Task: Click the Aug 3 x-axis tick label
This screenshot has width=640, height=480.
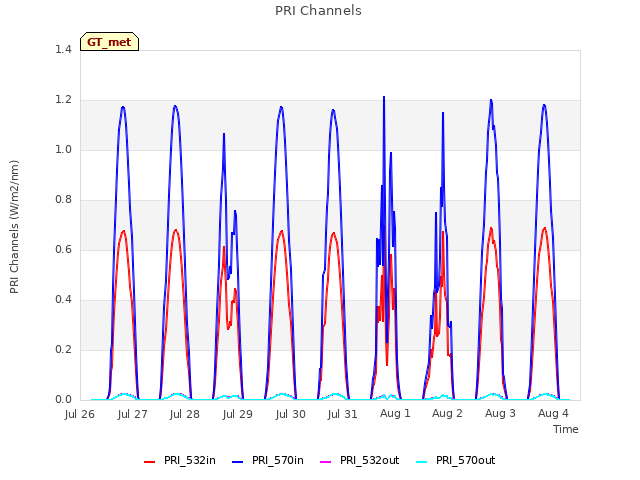Action: (x=500, y=413)
